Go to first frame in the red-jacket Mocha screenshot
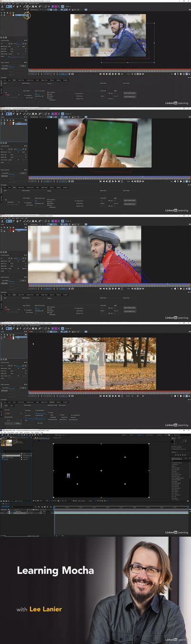The image size is (191, 644). click(101, 288)
